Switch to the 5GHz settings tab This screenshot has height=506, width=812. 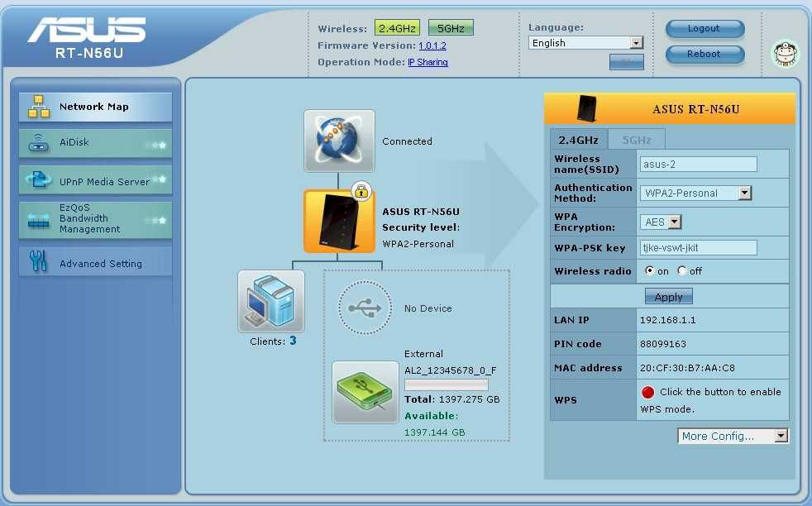(x=637, y=140)
